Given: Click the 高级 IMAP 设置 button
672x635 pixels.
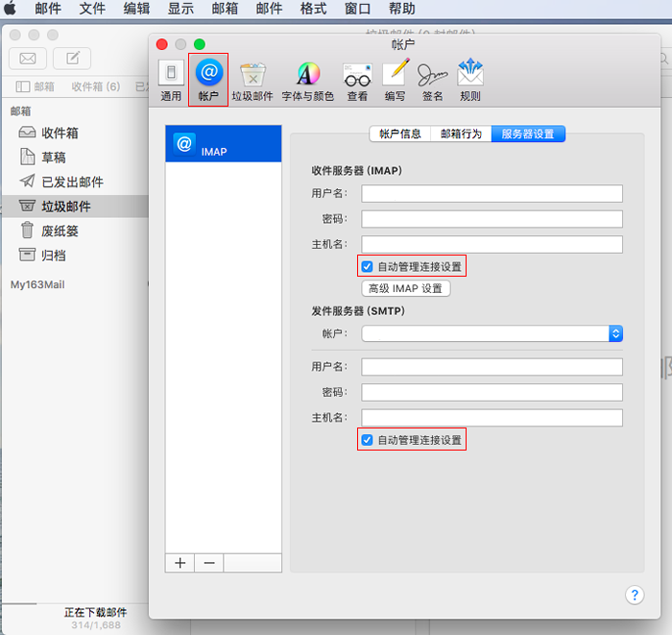Looking at the screenshot, I should pos(406,288).
